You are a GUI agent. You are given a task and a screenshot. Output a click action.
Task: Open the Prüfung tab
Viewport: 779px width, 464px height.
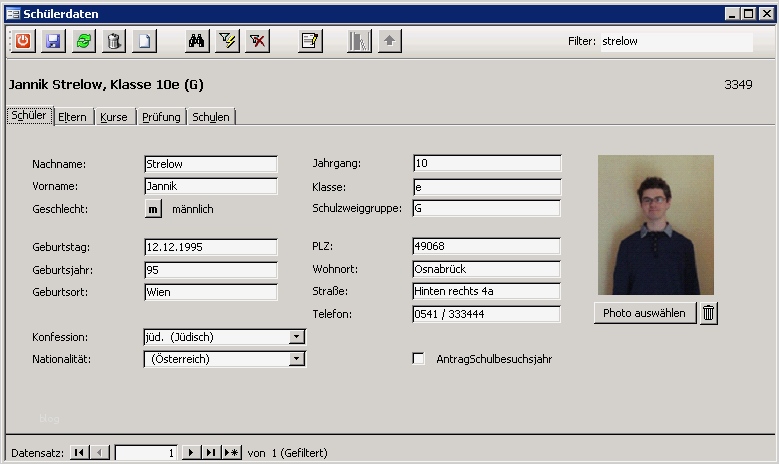161,117
